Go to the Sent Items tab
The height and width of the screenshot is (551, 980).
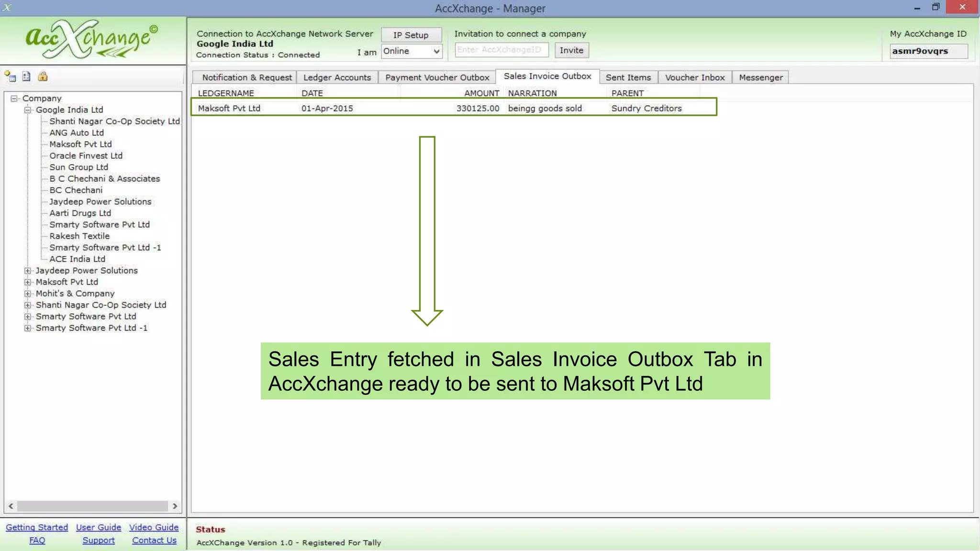(x=628, y=77)
